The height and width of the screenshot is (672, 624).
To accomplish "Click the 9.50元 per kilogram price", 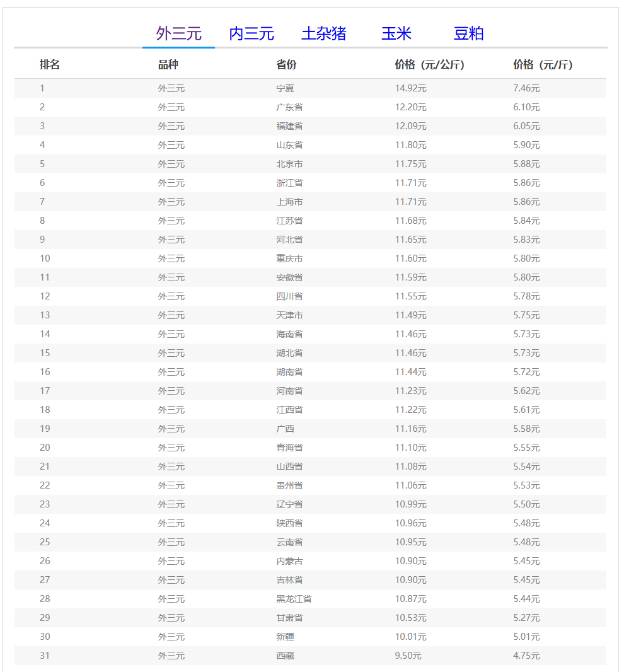I will pos(408,656).
